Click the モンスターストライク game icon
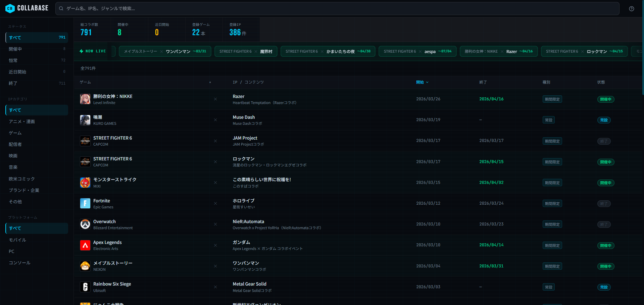This screenshot has height=305, width=644. coord(85,183)
